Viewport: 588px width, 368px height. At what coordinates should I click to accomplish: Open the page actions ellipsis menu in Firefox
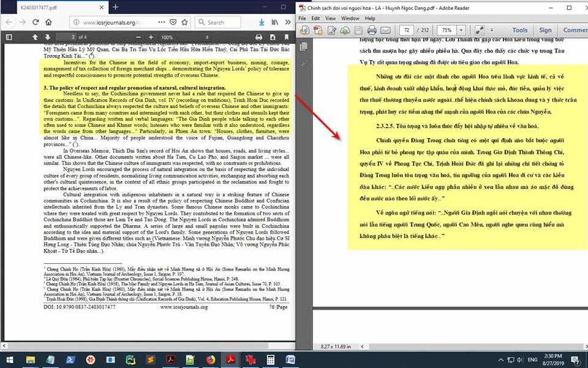162,22
